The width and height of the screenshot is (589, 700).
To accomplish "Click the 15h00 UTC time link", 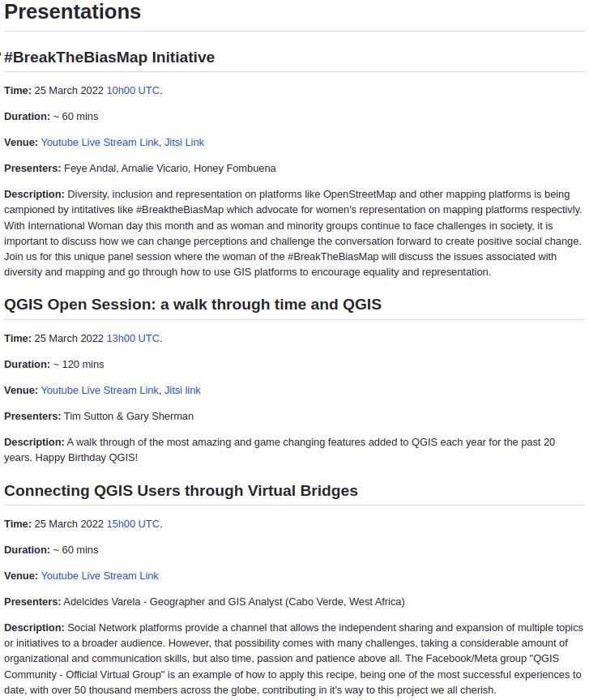I will pos(133,524).
